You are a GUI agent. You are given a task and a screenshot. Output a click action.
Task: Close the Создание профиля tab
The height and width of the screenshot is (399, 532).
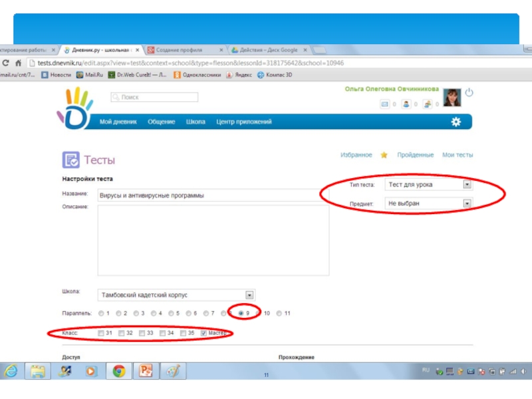(221, 50)
